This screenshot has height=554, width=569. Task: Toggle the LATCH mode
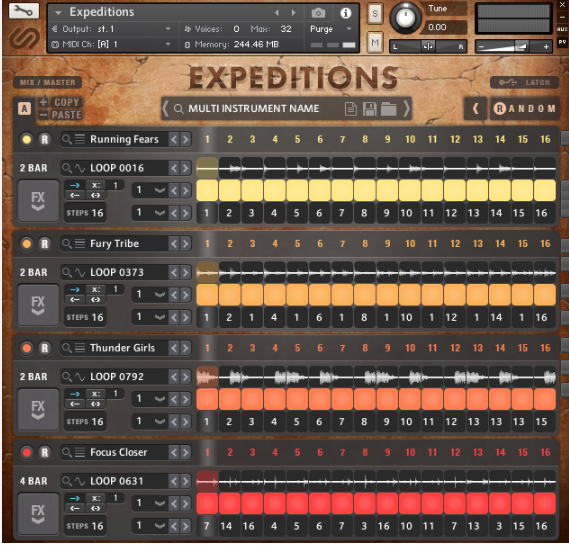tap(524, 82)
